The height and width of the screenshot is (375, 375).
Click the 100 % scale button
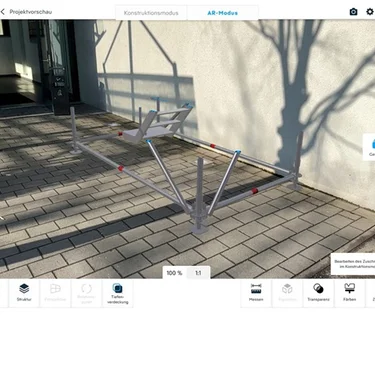174,273
